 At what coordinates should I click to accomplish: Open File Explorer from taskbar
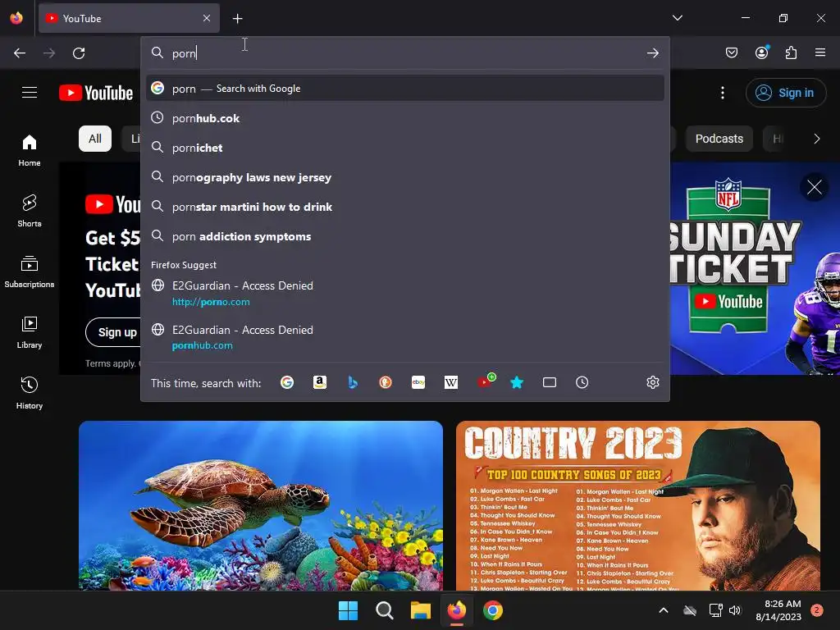421,610
